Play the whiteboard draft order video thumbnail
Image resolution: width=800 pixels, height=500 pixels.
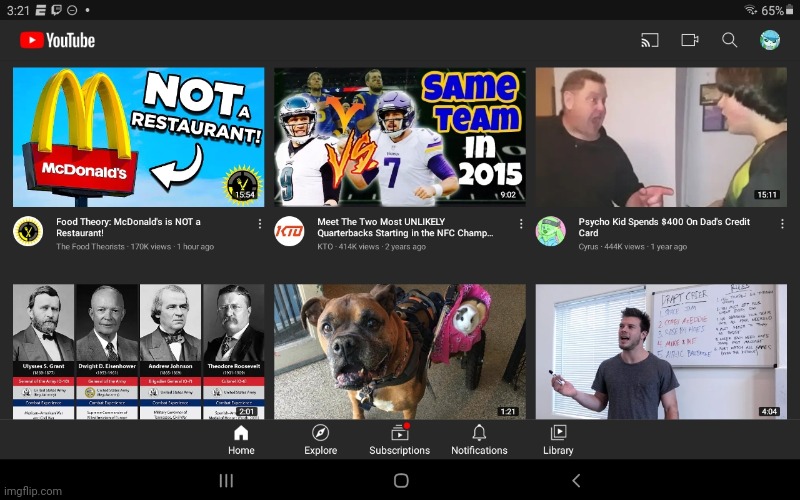click(661, 352)
